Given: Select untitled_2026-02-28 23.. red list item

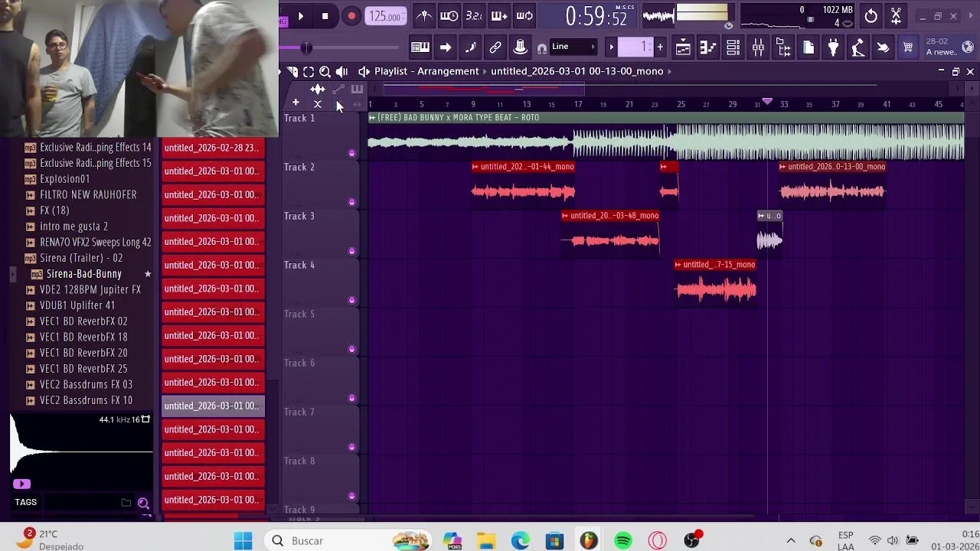Looking at the screenshot, I should (212, 147).
